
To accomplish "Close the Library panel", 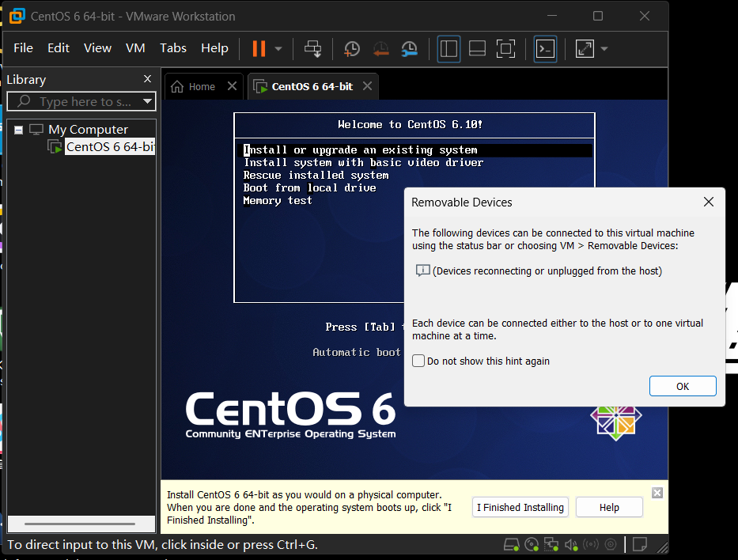I will [147, 78].
